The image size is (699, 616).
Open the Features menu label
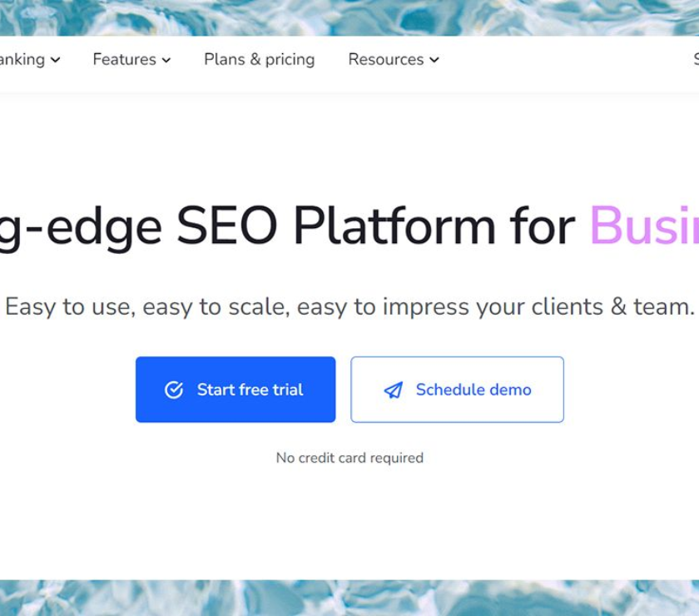[x=124, y=59]
